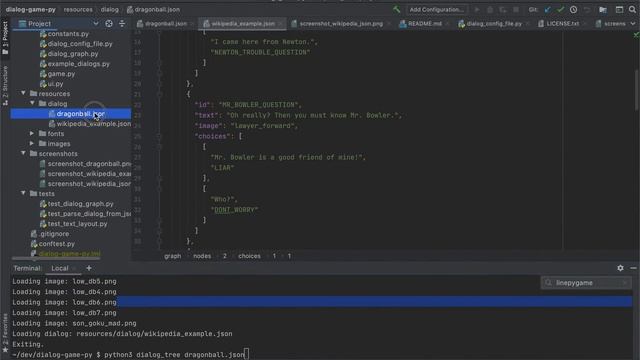640x360 pixels.
Task: Click dialog-game-py breadcrumb in navigation bar
Action: coord(31,9)
